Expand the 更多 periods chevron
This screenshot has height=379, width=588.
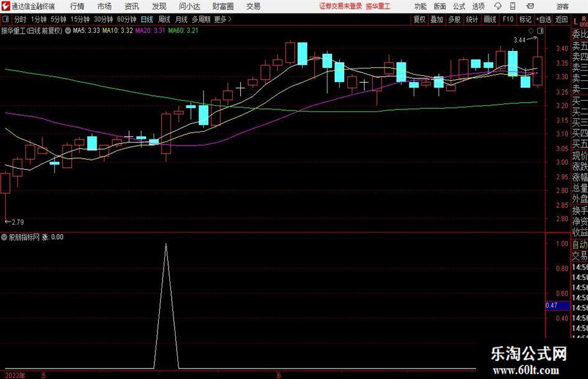point(230,19)
